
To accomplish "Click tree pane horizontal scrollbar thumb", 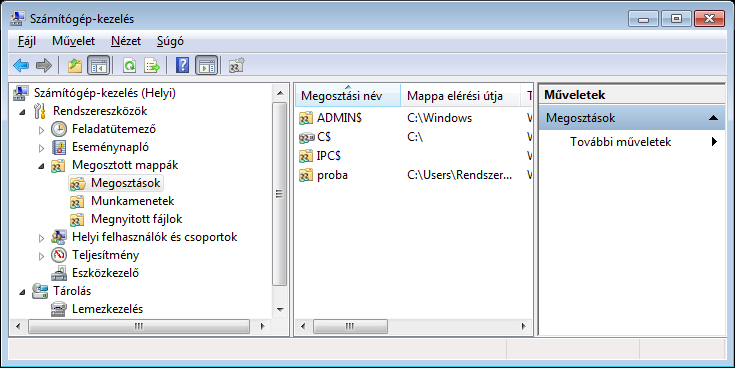I will [x=138, y=326].
